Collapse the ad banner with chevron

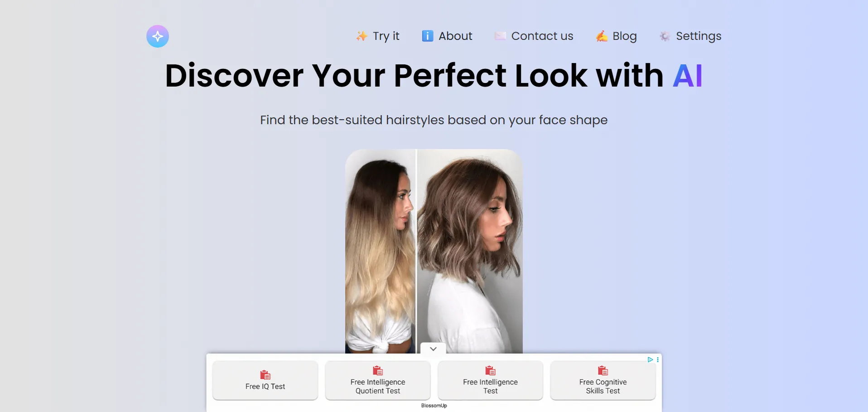(x=433, y=349)
